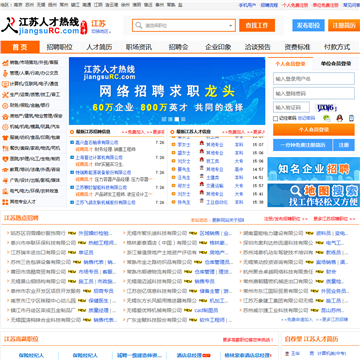The height and width of the screenshot is (360, 360).
Task: Click the blue 发布职位 button
Action: (x=308, y=25)
